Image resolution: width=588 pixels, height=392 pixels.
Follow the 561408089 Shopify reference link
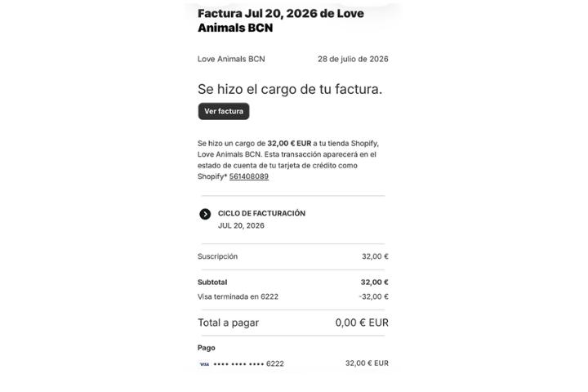[248, 176]
